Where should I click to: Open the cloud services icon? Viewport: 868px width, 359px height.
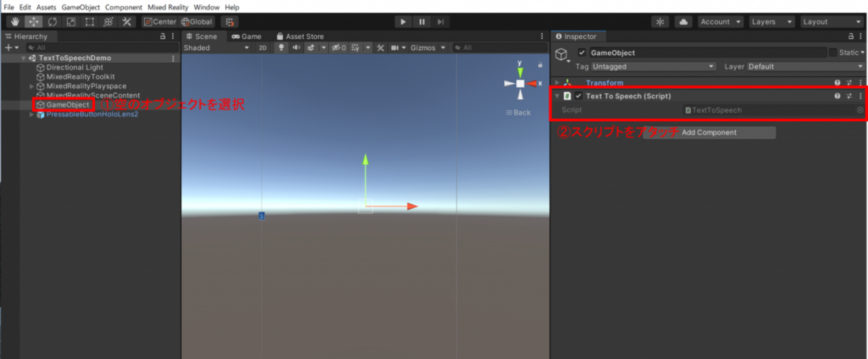click(683, 22)
